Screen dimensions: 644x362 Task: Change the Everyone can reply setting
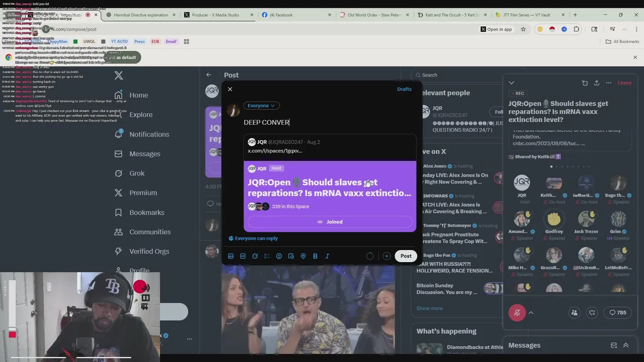click(x=253, y=238)
